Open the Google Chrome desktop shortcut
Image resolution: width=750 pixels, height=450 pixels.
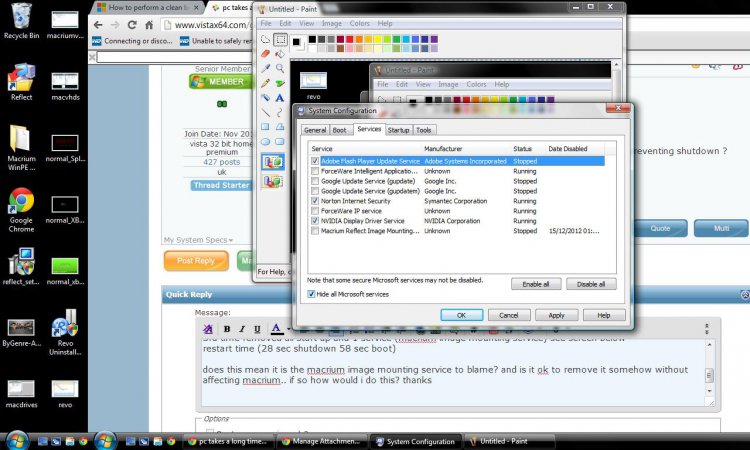(22, 210)
